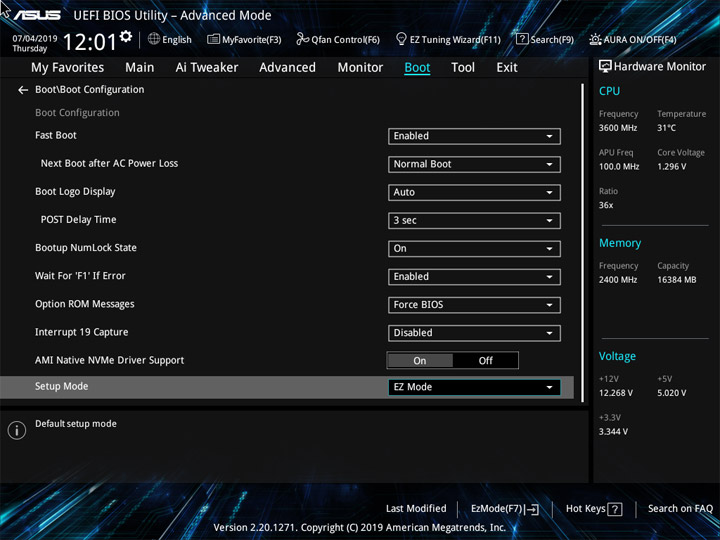The image size is (720, 540).
Task: Click the CPU temperature value 31°C
Action: tap(666, 128)
